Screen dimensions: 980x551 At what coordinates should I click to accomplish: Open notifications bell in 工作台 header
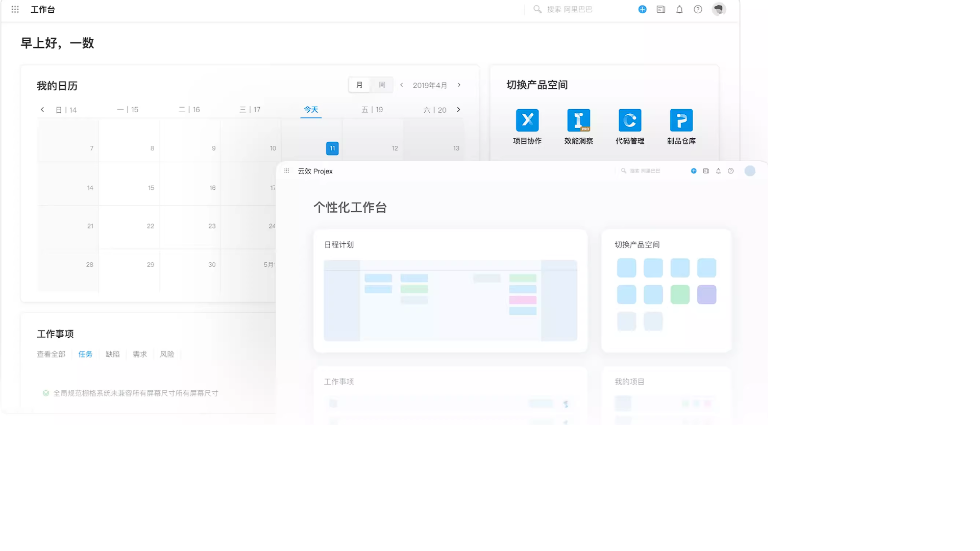(x=679, y=9)
